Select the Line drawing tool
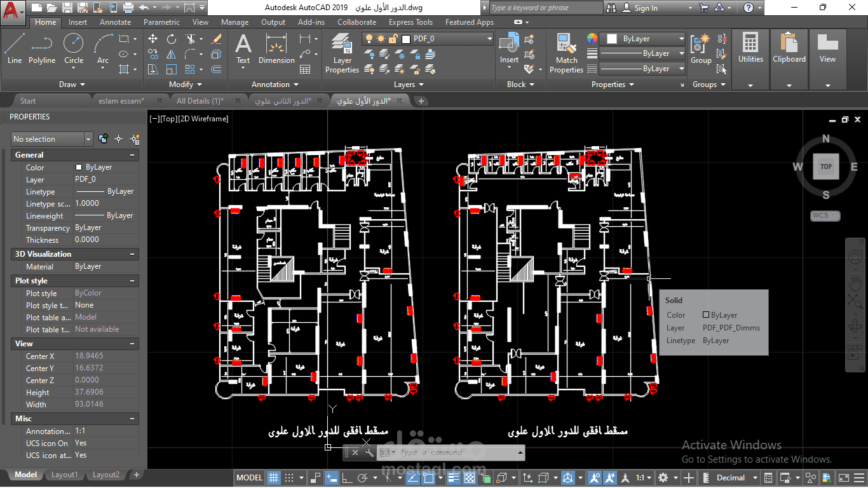Screen dimensions: 868x488 point(15,49)
